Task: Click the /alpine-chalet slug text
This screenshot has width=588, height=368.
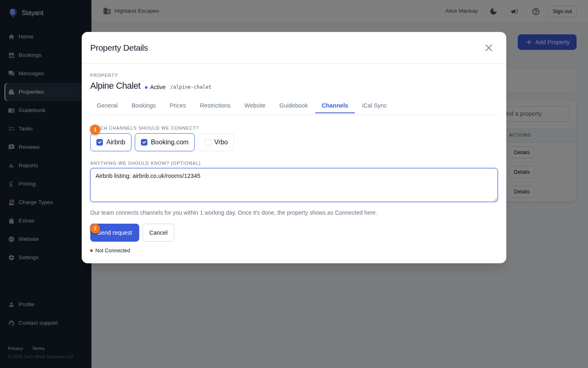Action: [x=191, y=87]
